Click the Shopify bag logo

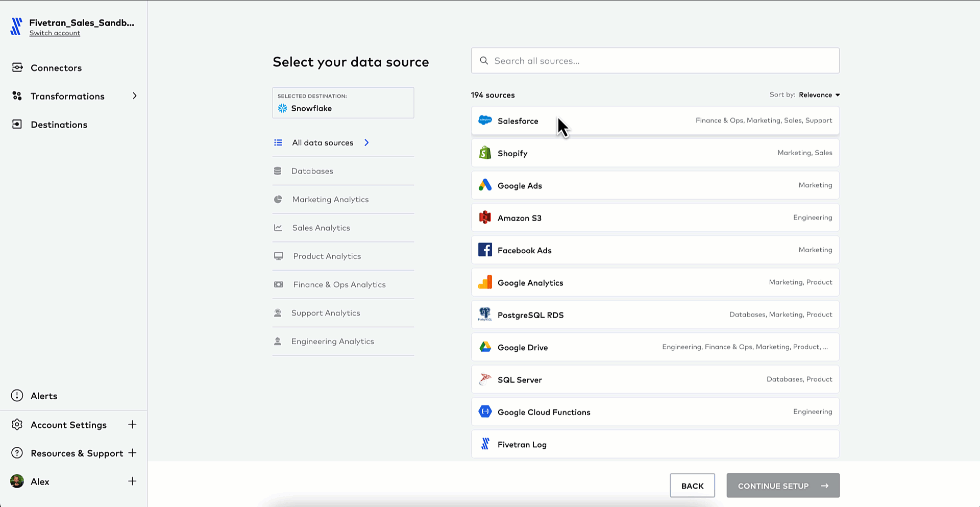[485, 153]
